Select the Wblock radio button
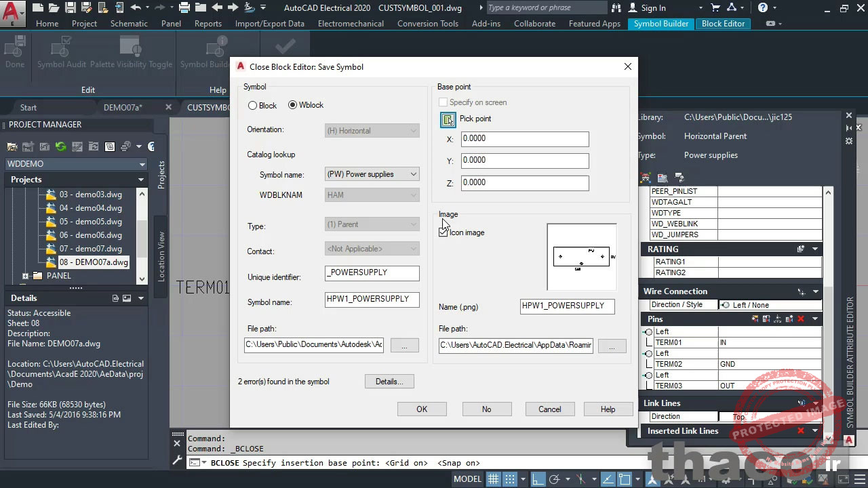 click(292, 105)
